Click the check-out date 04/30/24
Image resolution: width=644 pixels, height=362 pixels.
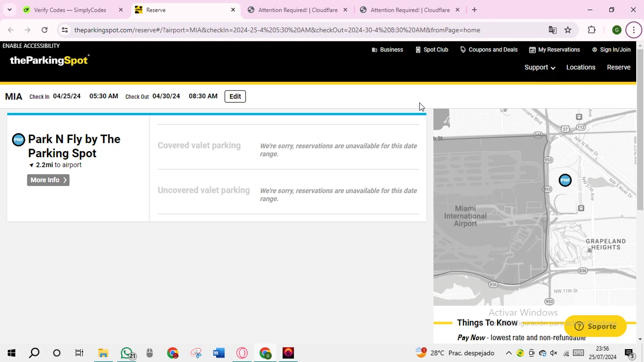[166, 96]
